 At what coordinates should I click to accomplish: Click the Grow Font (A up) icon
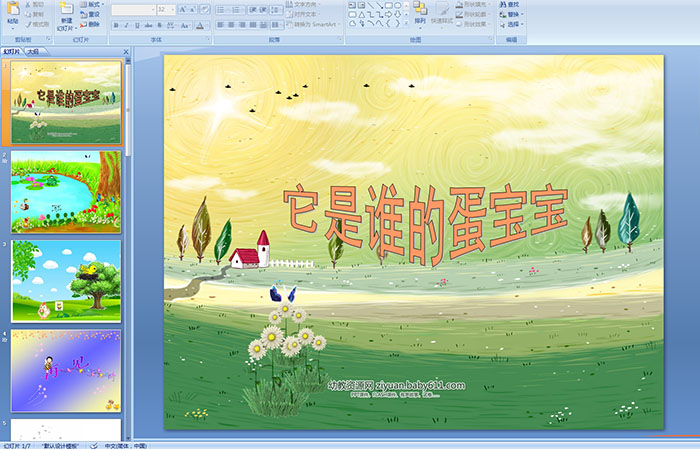(183, 9)
